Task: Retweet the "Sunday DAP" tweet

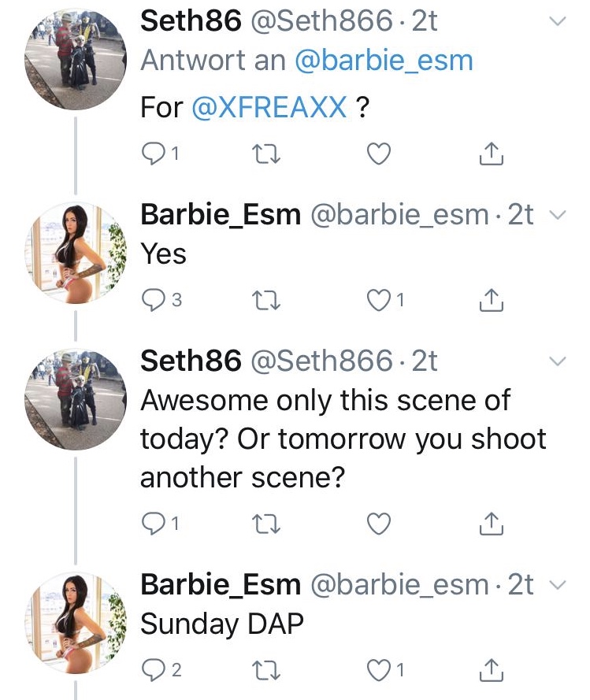Action: click(265, 670)
